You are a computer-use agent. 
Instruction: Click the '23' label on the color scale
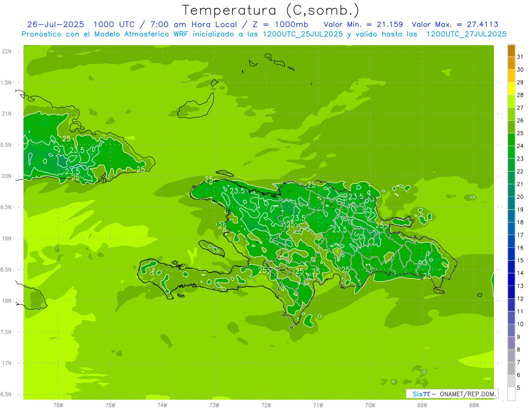pos(520,159)
